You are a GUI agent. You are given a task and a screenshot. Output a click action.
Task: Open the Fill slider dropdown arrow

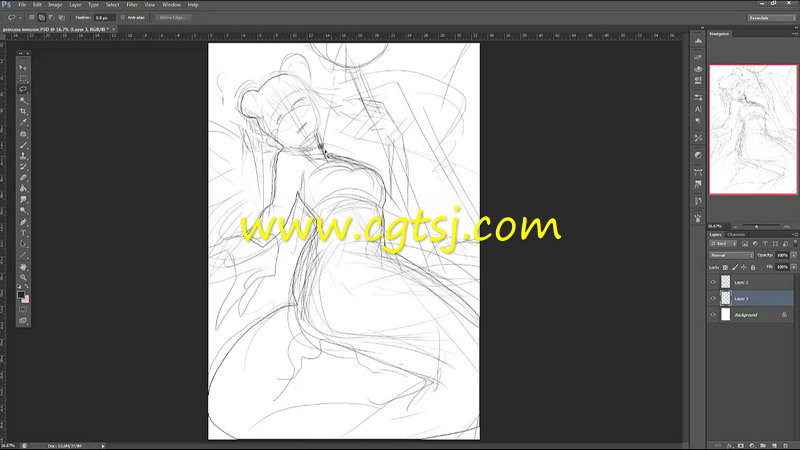tap(793, 267)
